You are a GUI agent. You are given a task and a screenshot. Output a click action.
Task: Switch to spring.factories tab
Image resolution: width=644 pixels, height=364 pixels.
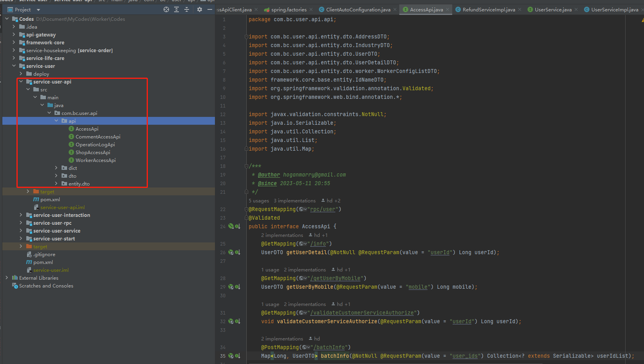[x=289, y=9]
